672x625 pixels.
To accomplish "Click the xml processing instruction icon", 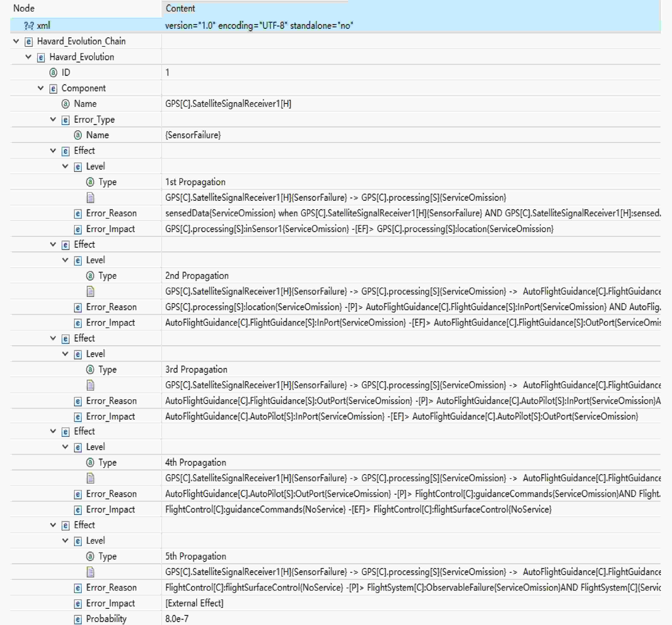I will tap(29, 26).
